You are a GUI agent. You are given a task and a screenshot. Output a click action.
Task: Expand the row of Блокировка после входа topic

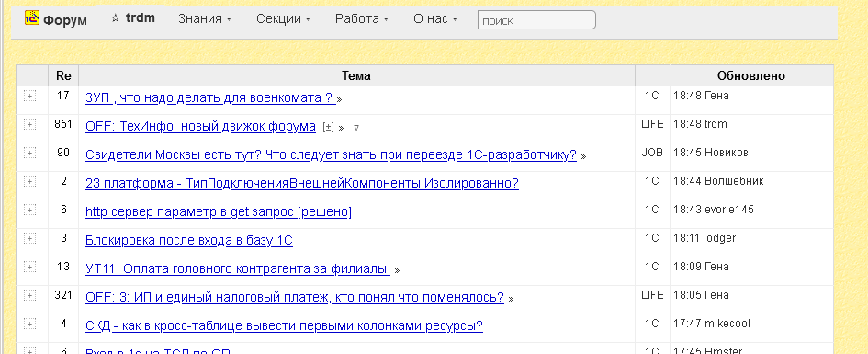pyautogui.click(x=30, y=238)
